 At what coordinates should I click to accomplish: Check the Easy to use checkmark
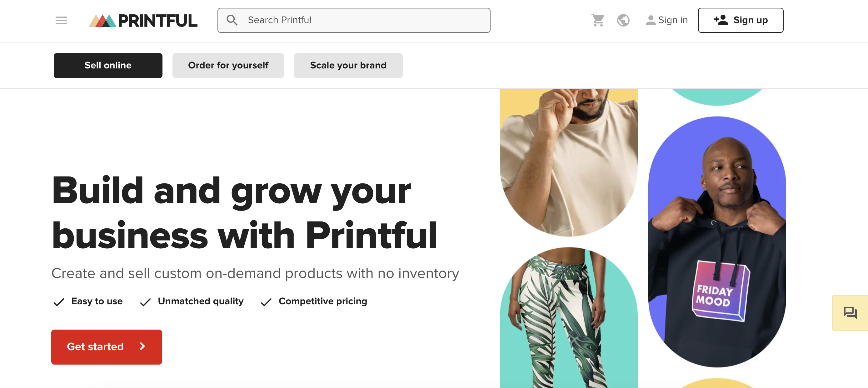(57, 302)
